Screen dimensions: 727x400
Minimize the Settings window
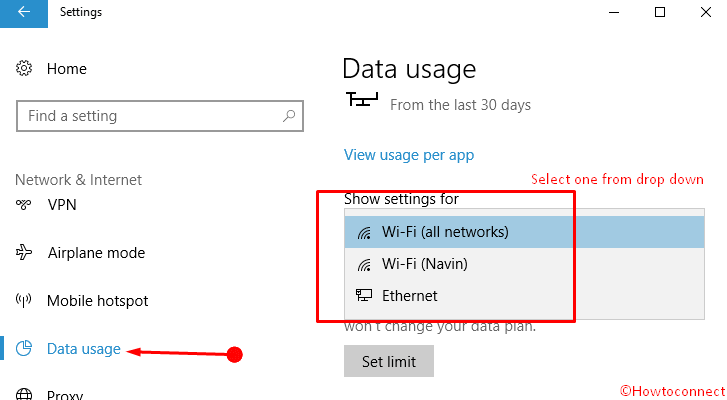(614, 13)
